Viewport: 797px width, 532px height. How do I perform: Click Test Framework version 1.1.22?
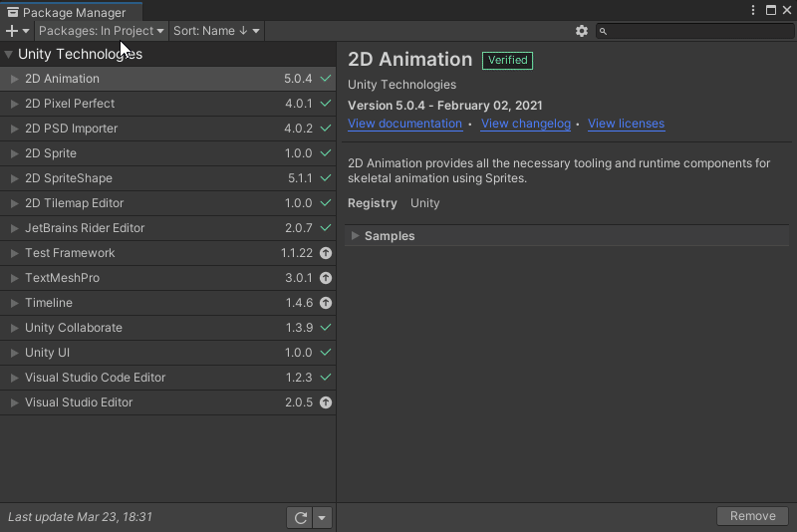click(297, 253)
